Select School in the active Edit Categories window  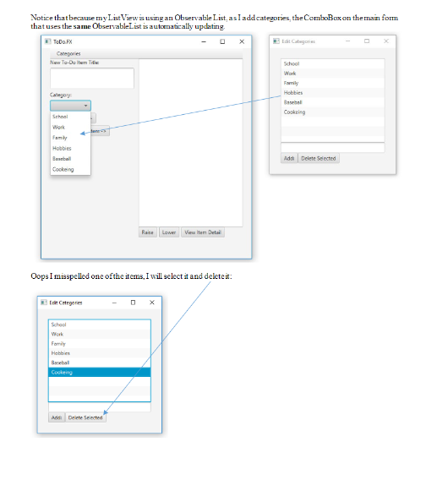point(100,325)
